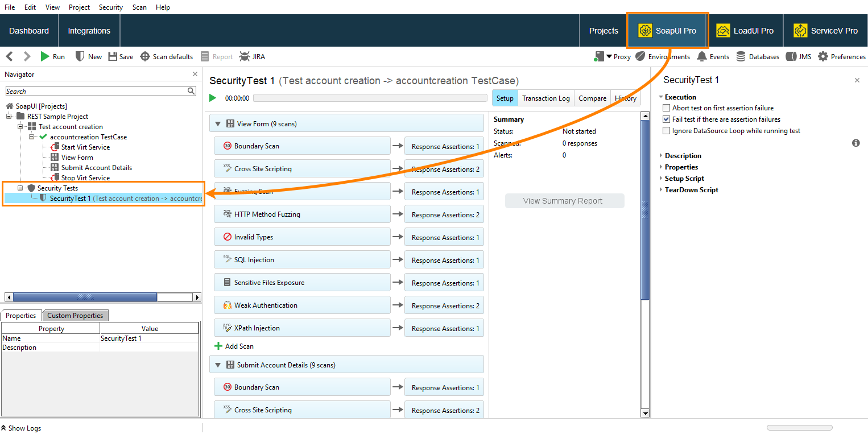The width and height of the screenshot is (868, 434).
Task: Toggle Ignore DataSource Loop while running test
Action: click(x=667, y=131)
